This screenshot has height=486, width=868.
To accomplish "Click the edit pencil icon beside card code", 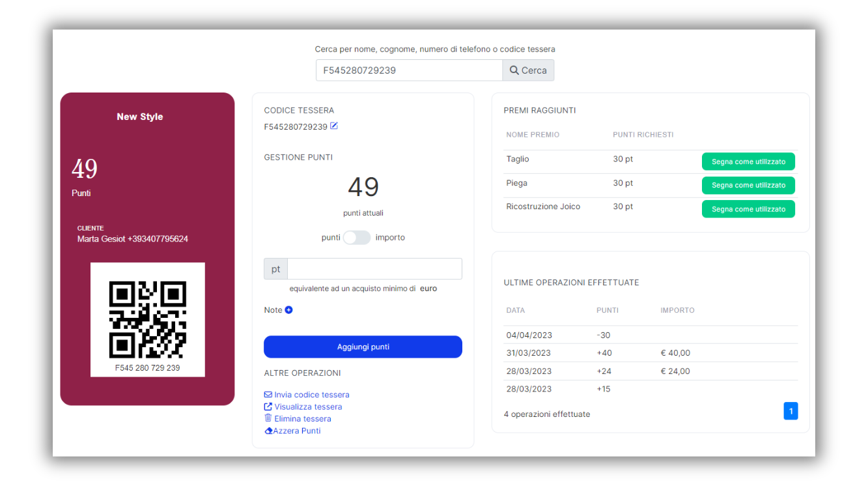I will pyautogui.click(x=334, y=126).
